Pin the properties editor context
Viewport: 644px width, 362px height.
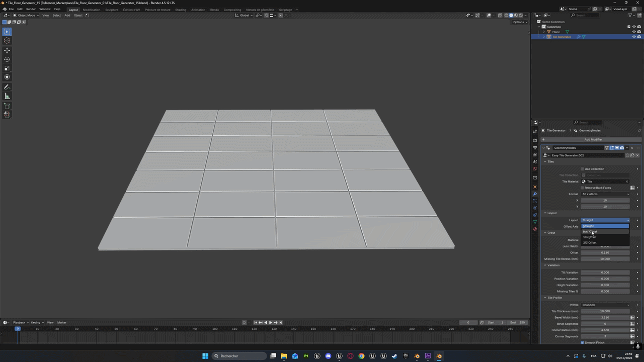click(639, 130)
